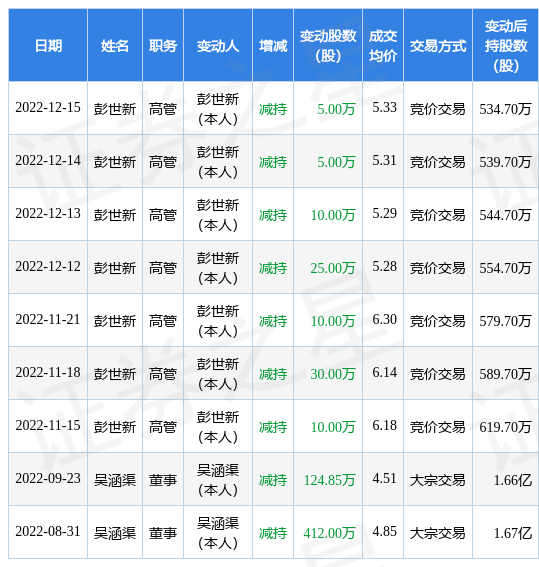539x567 pixels.
Task: Click the 1.67亿 holdings cell
Action: tap(513, 533)
